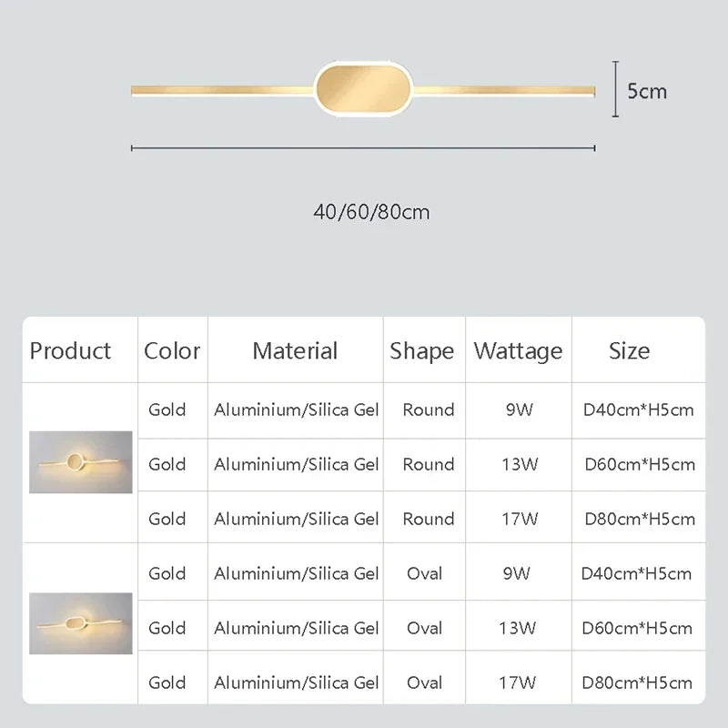Click the D80cm*H5cm size in Oval 17W row
This screenshot has height=728, width=728.
click(x=638, y=682)
